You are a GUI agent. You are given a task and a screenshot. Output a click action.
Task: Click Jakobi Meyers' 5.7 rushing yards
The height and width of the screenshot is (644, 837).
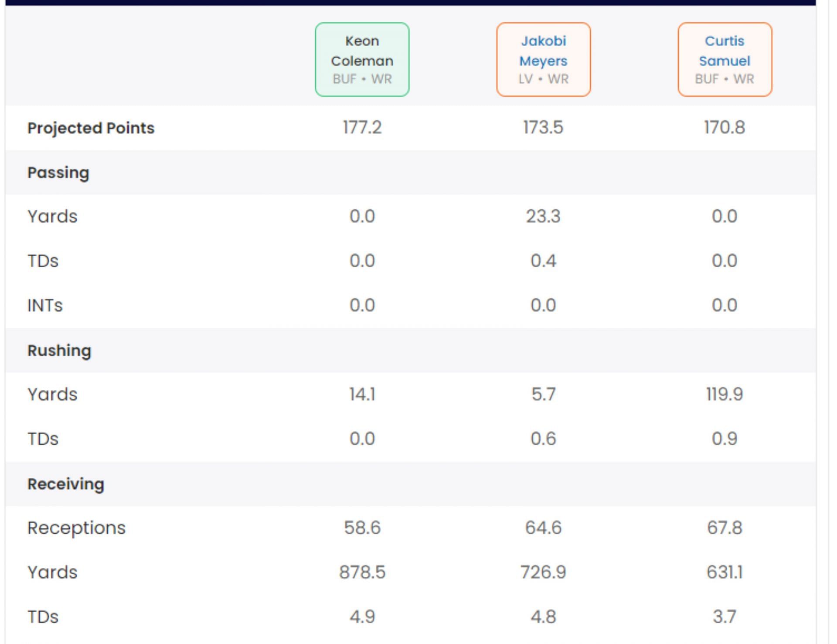pos(543,394)
